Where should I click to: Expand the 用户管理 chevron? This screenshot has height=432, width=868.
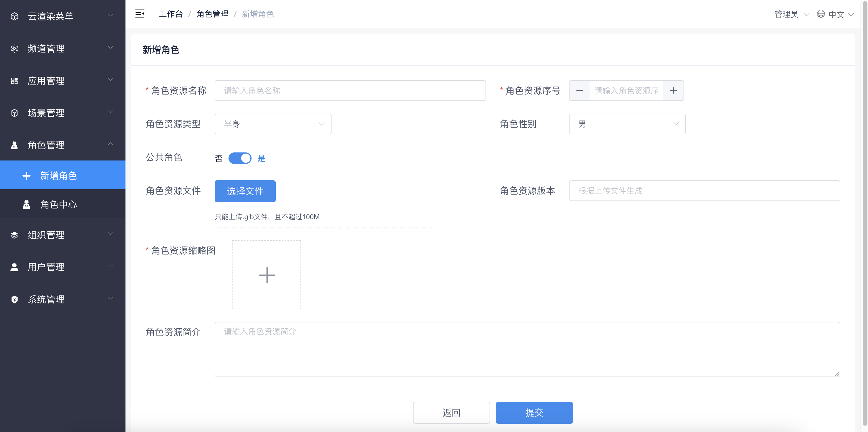(x=111, y=266)
